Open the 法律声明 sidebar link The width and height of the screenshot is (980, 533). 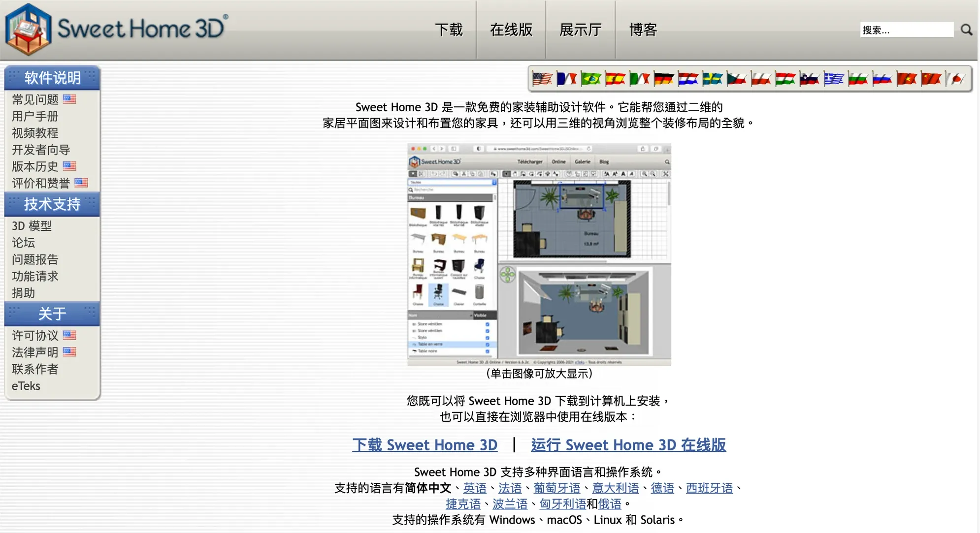(x=35, y=352)
